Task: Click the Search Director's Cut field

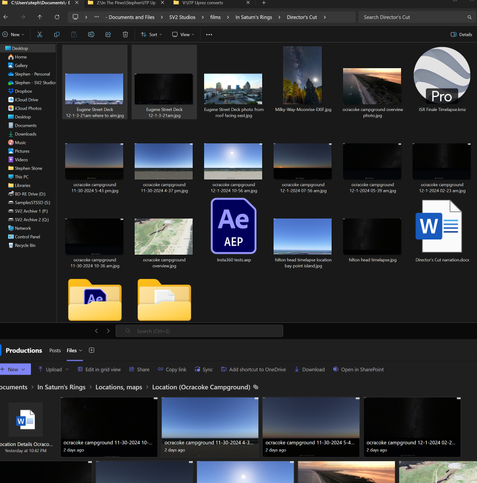Action: coord(417,17)
